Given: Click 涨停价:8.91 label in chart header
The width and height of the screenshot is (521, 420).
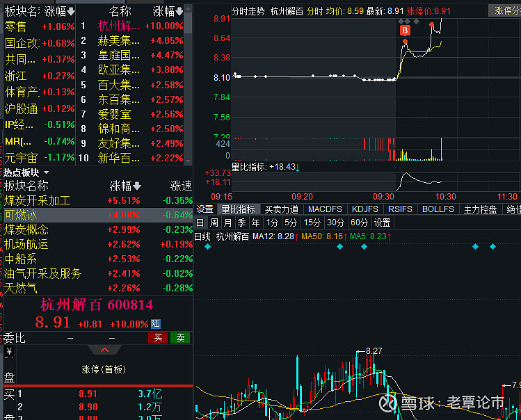Looking at the screenshot, I should tap(428, 11).
